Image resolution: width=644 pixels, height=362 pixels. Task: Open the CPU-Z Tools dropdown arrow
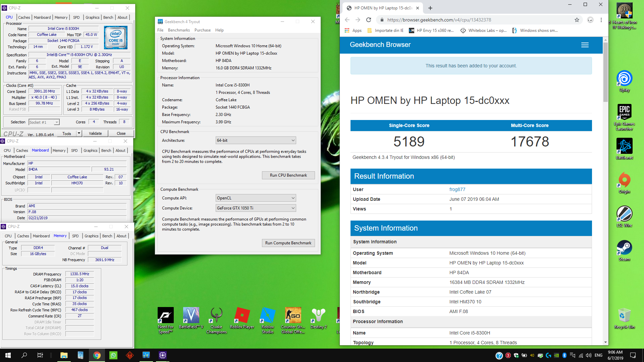click(79, 133)
